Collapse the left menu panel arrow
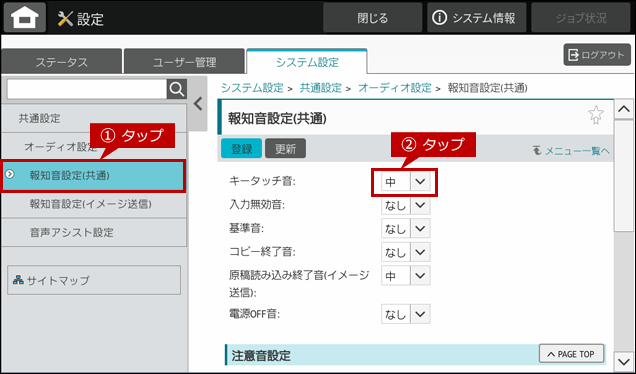 [x=198, y=104]
